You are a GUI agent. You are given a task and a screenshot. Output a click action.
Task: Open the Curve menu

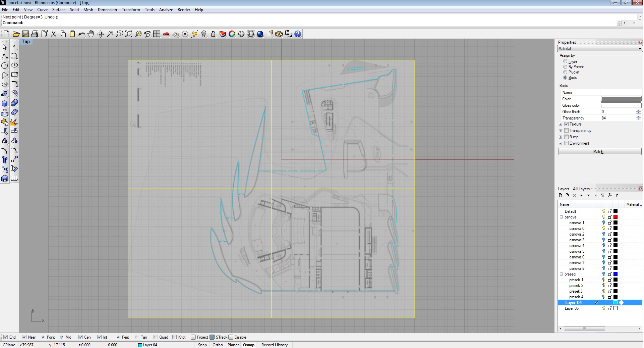coord(42,10)
